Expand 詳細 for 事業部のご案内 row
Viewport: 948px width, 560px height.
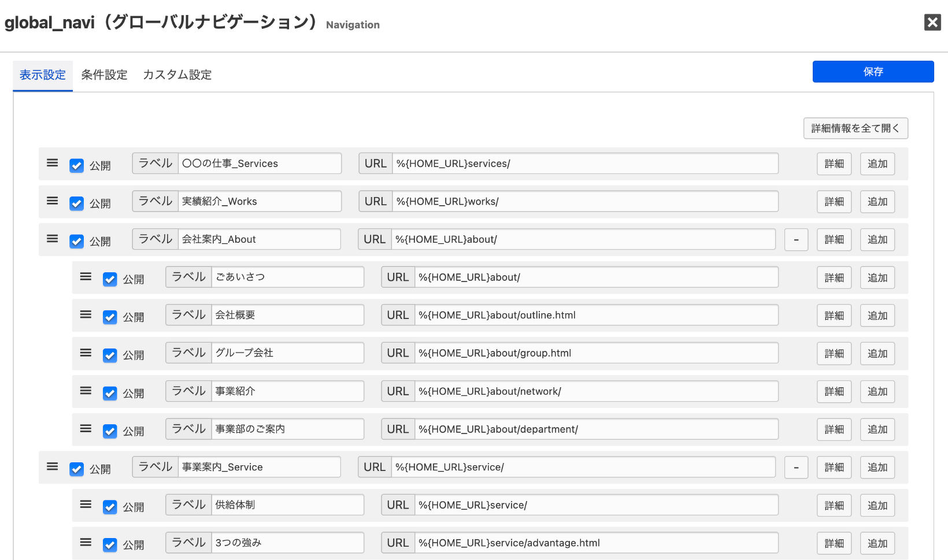tap(834, 429)
